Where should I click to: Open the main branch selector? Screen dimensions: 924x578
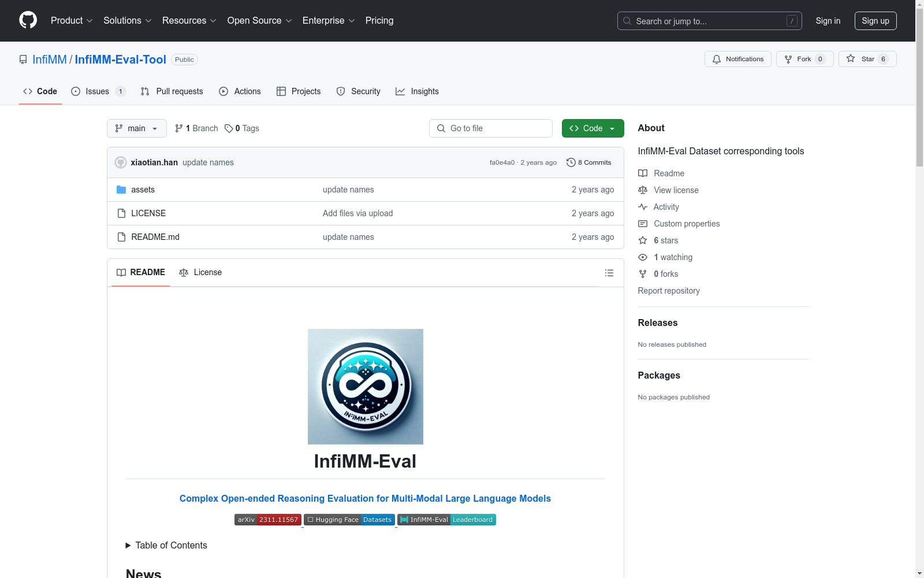tap(137, 128)
